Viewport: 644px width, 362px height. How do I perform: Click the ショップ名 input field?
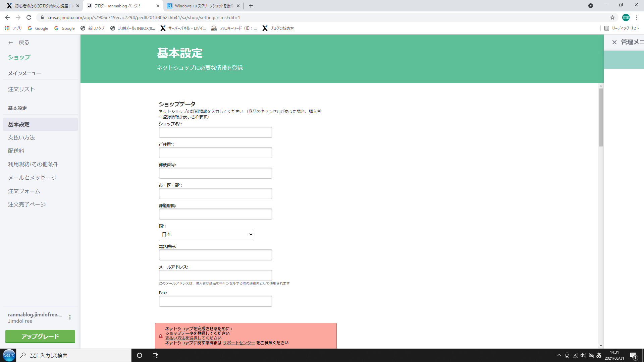point(215,132)
